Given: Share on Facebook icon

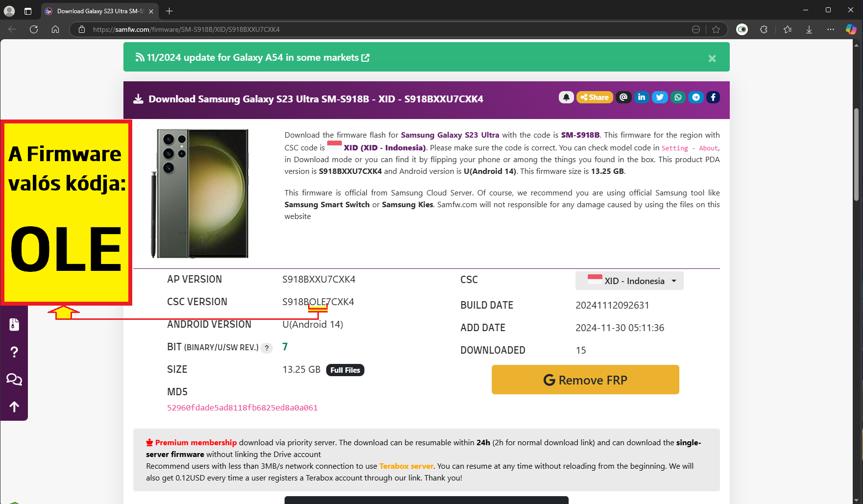Looking at the screenshot, I should coord(713,97).
